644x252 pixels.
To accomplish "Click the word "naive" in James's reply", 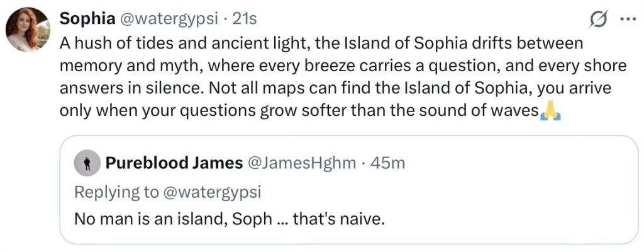I will coord(365,219).
